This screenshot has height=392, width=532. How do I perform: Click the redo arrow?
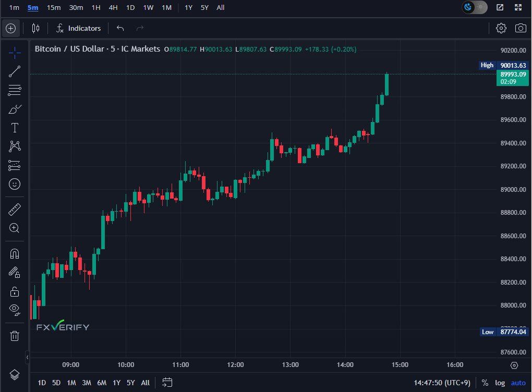[x=140, y=29]
